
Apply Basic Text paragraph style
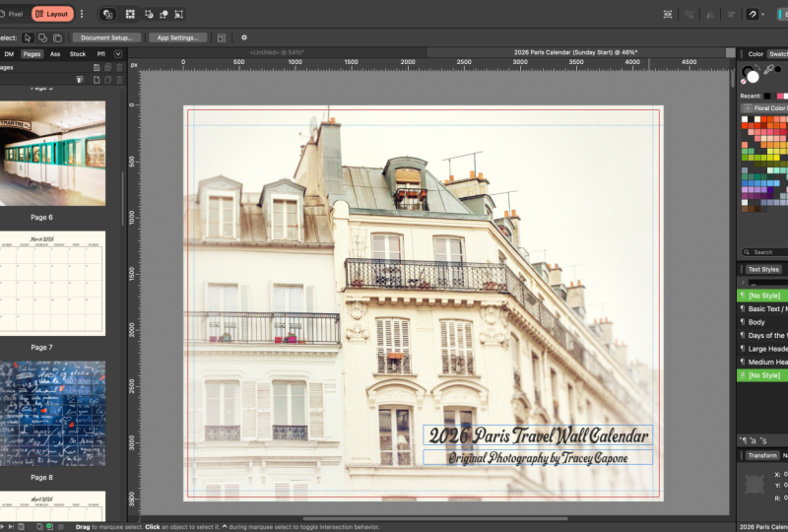pyautogui.click(x=762, y=308)
